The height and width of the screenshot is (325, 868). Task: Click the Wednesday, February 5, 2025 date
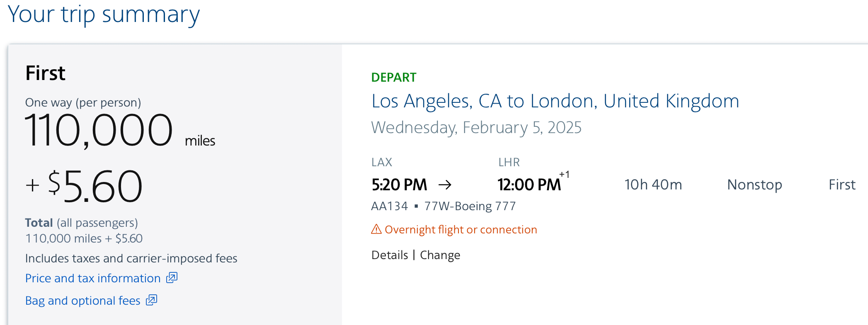coord(476,128)
